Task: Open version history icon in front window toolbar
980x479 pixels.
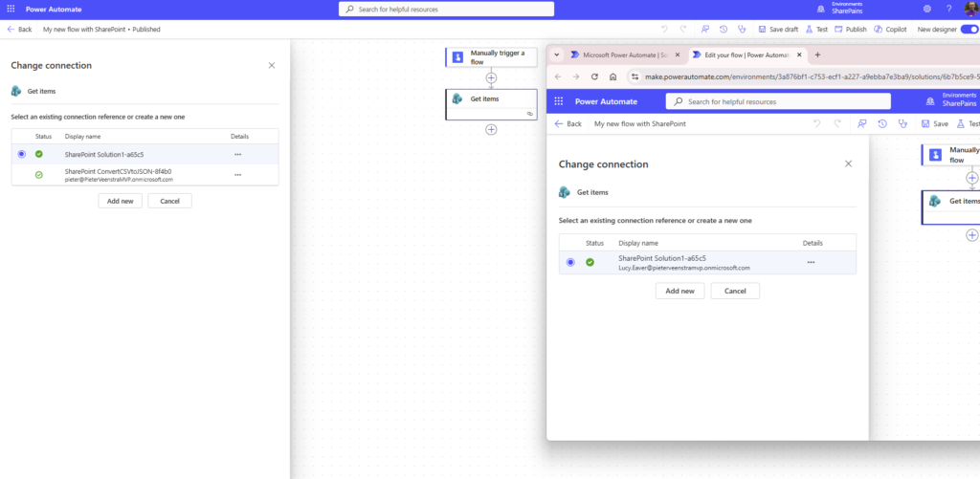Action: [881, 123]
